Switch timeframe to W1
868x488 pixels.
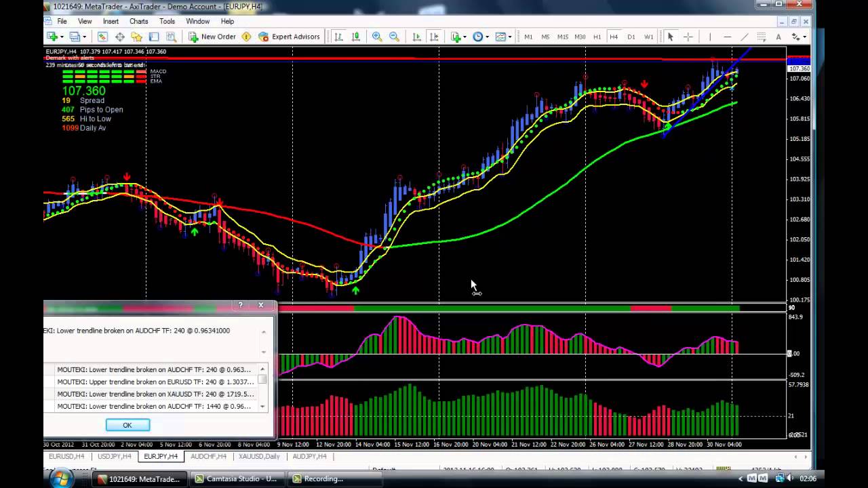(x=649, y=37)
